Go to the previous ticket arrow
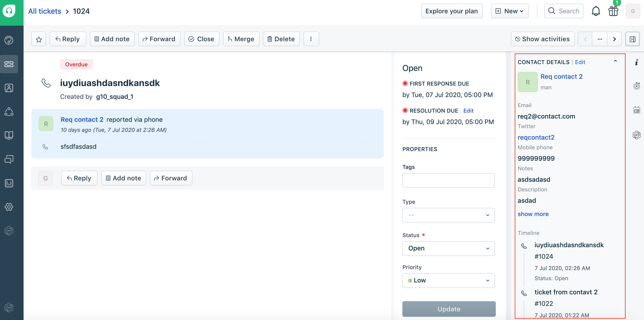 pyautogui.click(x=585, y=39)
